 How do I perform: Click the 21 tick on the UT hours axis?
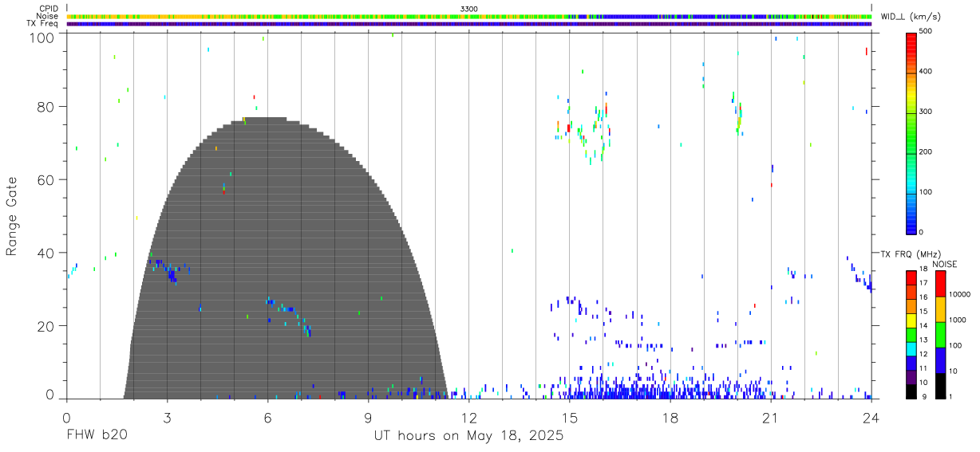770,417
